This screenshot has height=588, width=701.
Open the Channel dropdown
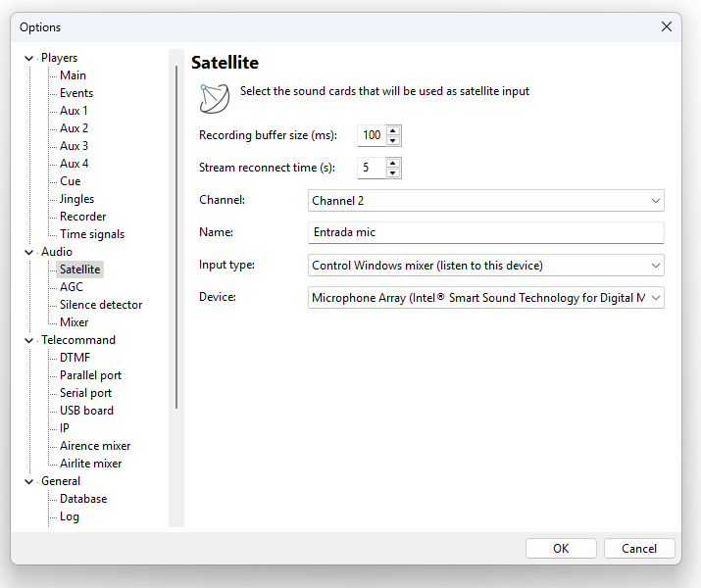click(655, 201)
